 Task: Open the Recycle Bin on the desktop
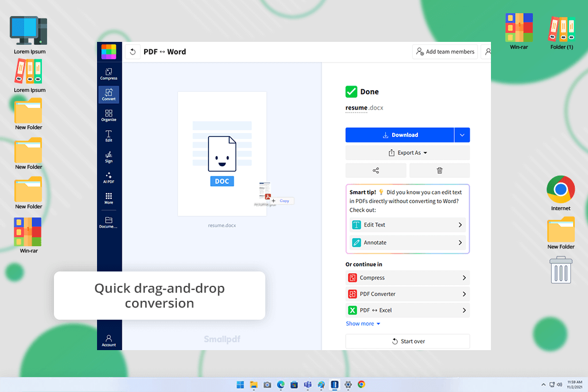[560, 270]
